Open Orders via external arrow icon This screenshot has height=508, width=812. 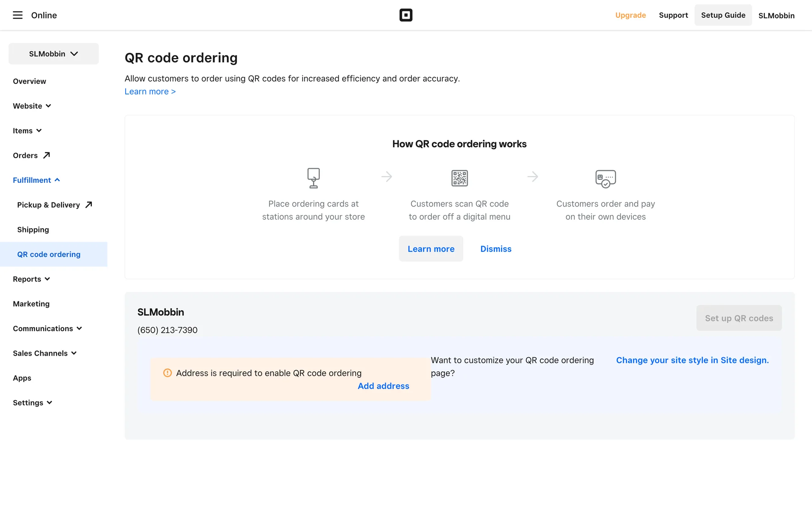point(47,155)
